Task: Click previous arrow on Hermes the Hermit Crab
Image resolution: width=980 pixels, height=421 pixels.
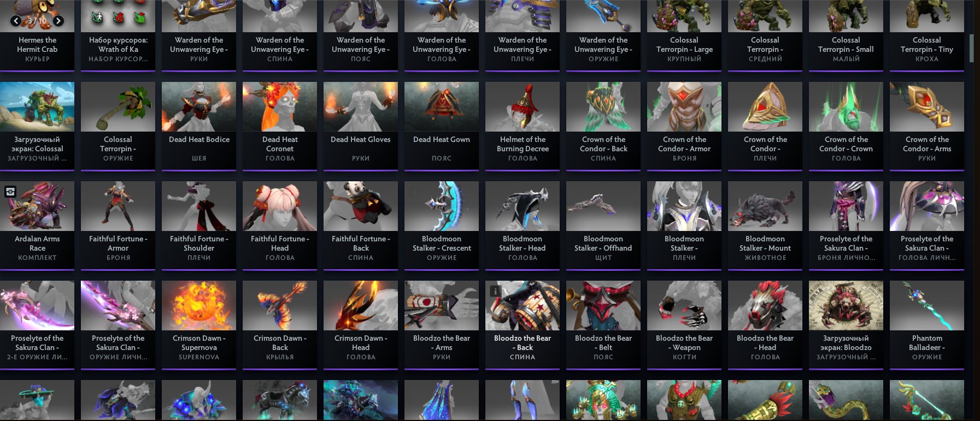Action: point(16,21)
